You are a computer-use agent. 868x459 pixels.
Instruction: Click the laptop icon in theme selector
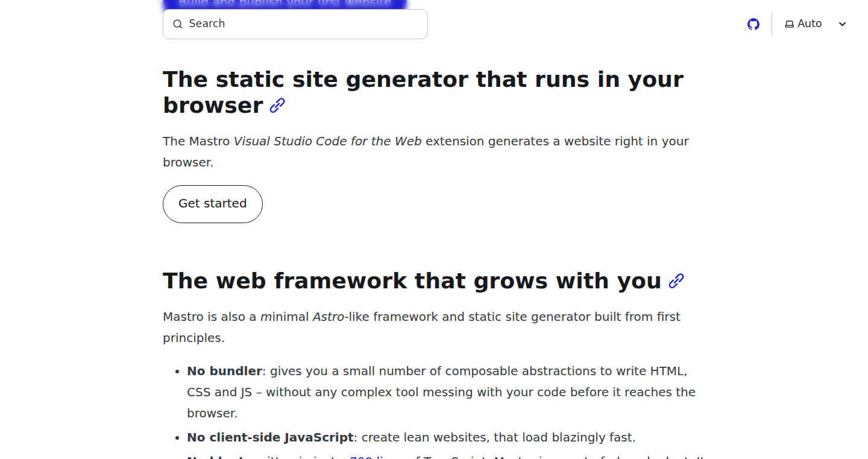coord(790,24)
